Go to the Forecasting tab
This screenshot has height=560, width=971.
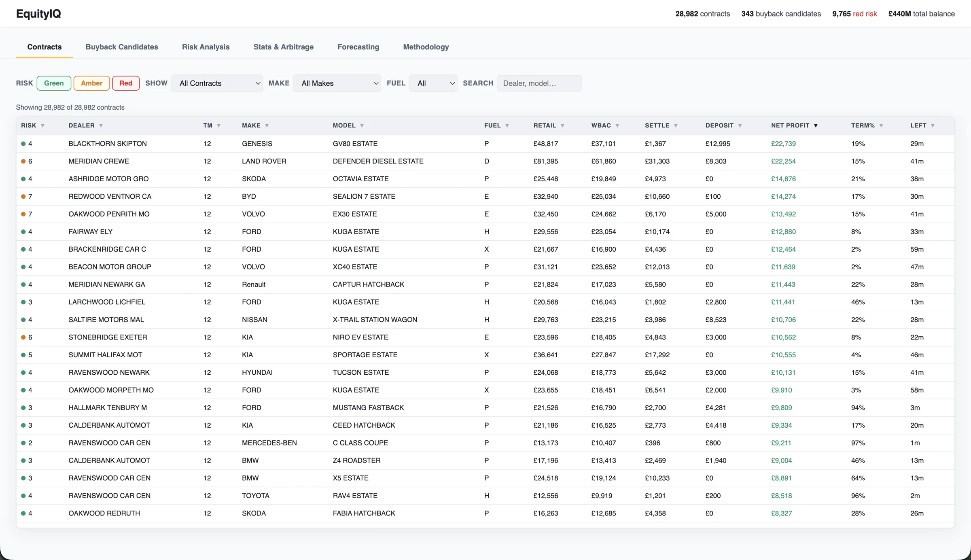(358, 47)
